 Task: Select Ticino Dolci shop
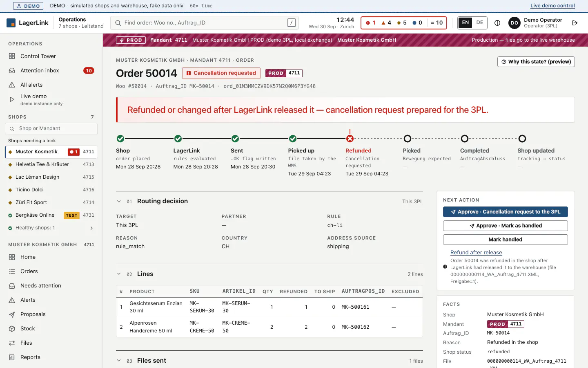[x=51, y=190]
